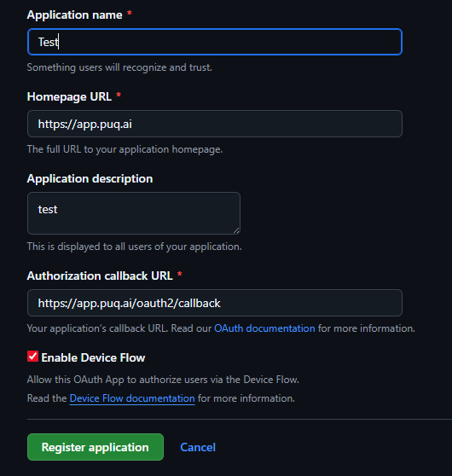Click 'Allow this OAuth App to authorize' description
452x476 pixels.
(163, 380)
